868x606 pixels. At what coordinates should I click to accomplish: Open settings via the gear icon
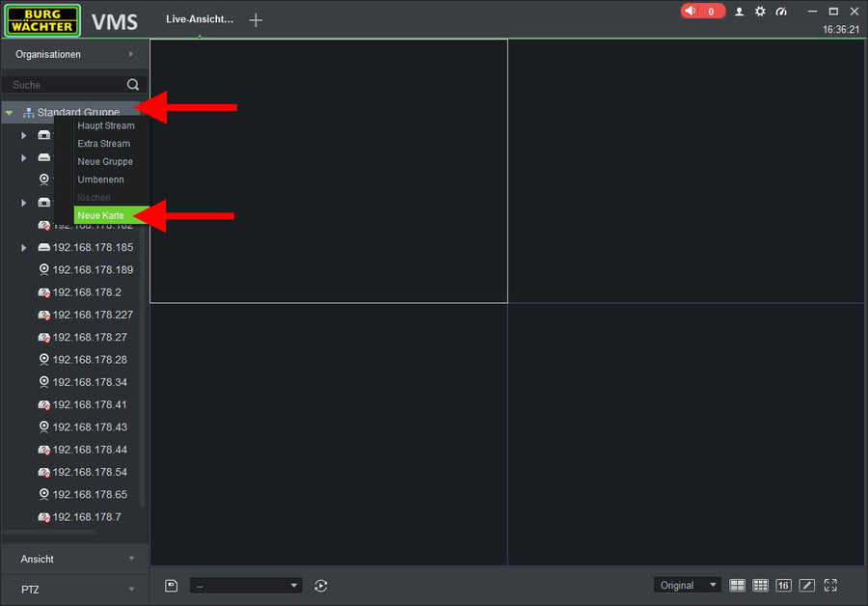coord(760,12)
